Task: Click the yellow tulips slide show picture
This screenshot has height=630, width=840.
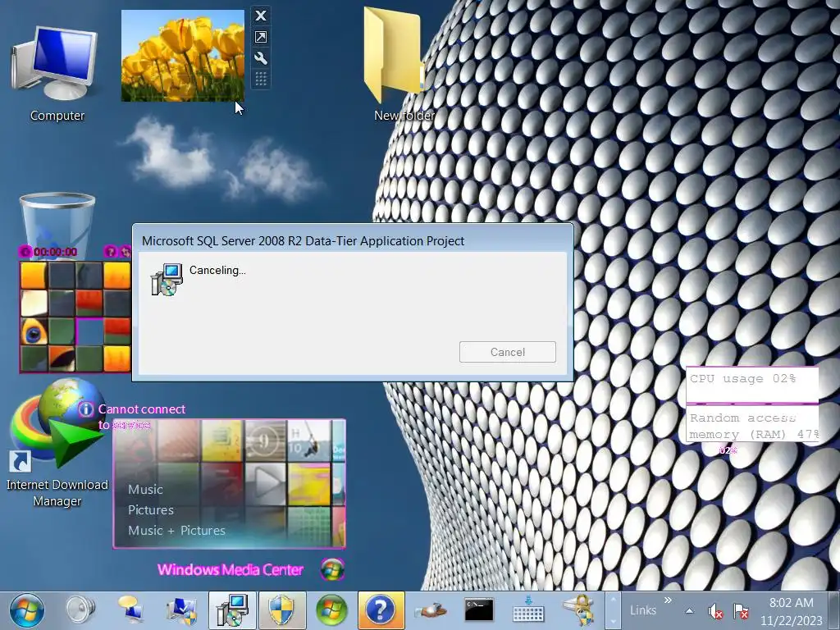Action: point(183,56)
